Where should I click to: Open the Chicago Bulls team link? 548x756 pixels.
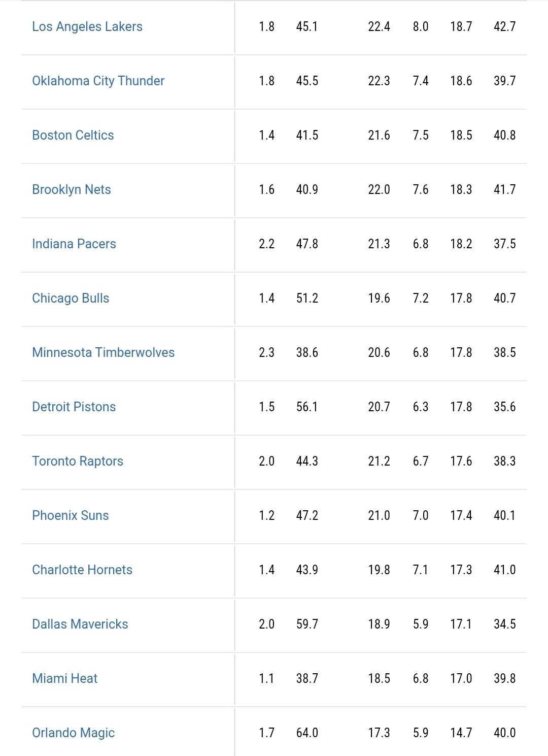pos(71,298)
